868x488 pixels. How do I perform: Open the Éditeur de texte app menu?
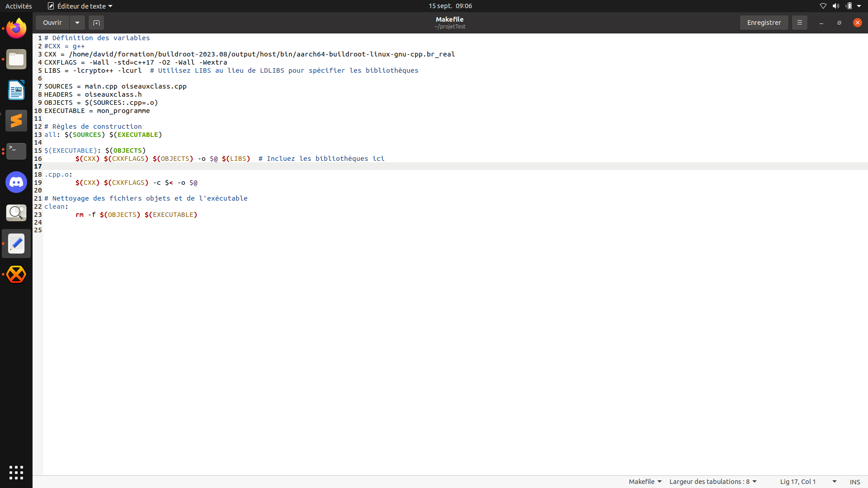[80, 6]
